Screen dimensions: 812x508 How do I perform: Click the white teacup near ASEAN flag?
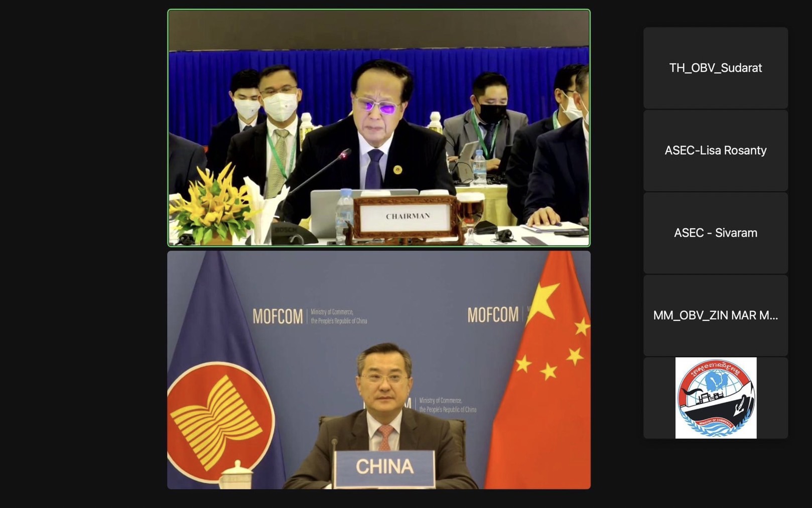coord(236,475)
